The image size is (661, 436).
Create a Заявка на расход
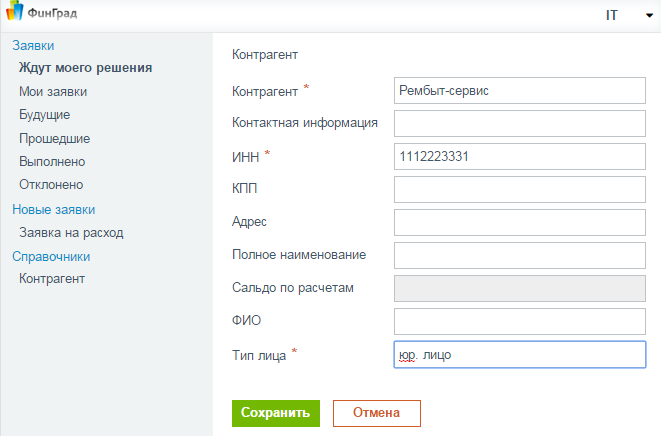[x=71, y=233]
